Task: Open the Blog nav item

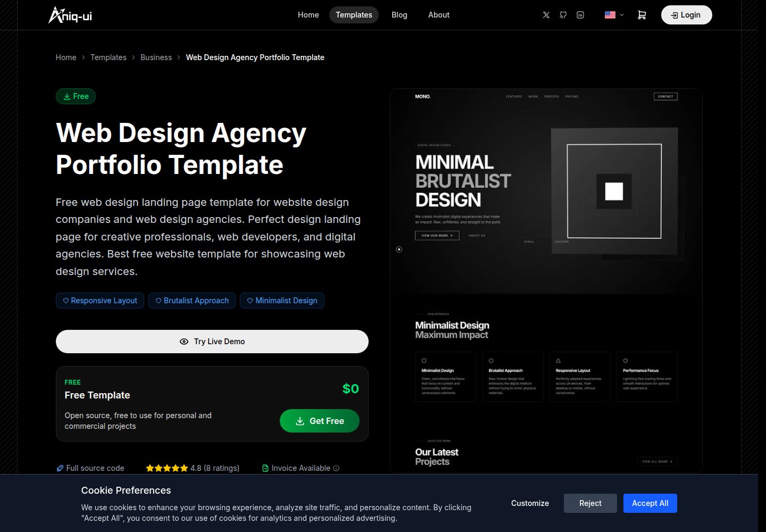Action: tap(399, 15)
